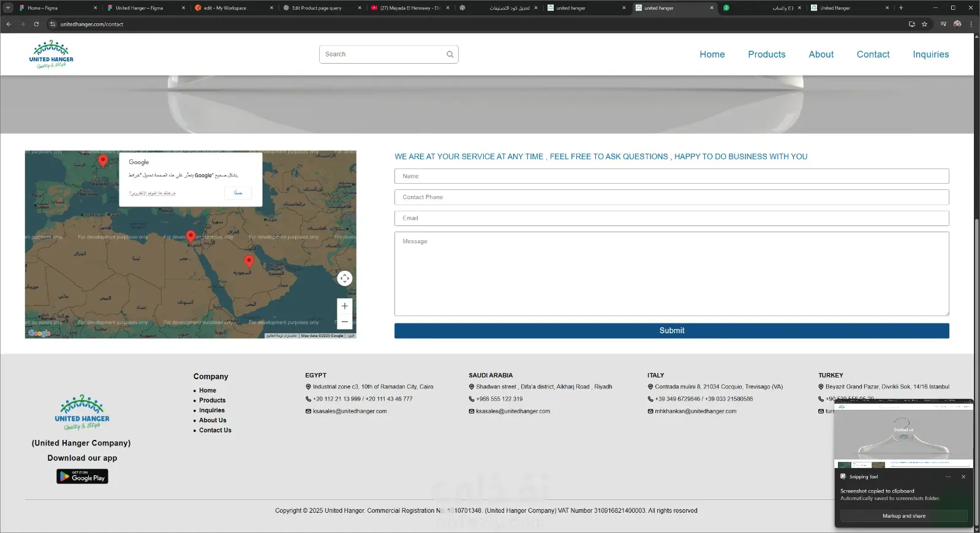980x533 pixels.
Task: Submit the contact form
Action: click(x=671, y=331)
